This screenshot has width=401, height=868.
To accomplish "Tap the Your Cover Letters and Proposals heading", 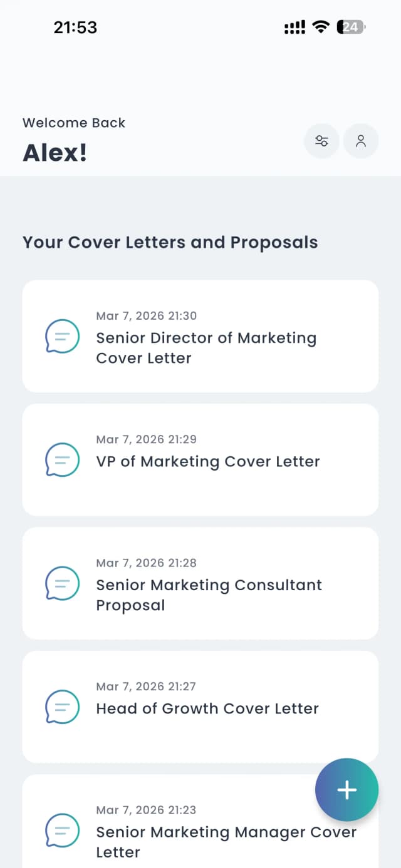I will (x=170, y=242).
